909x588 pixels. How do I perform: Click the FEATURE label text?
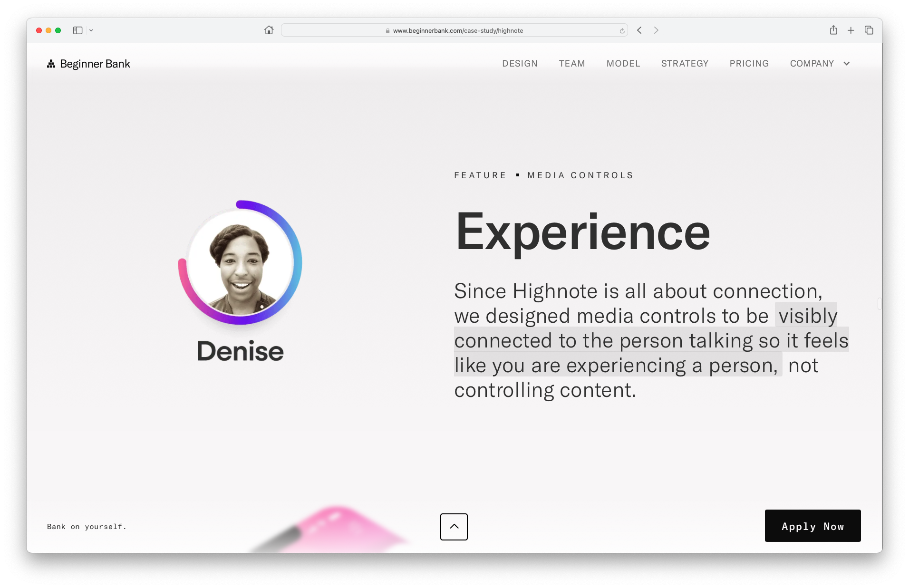coord(480,175)
